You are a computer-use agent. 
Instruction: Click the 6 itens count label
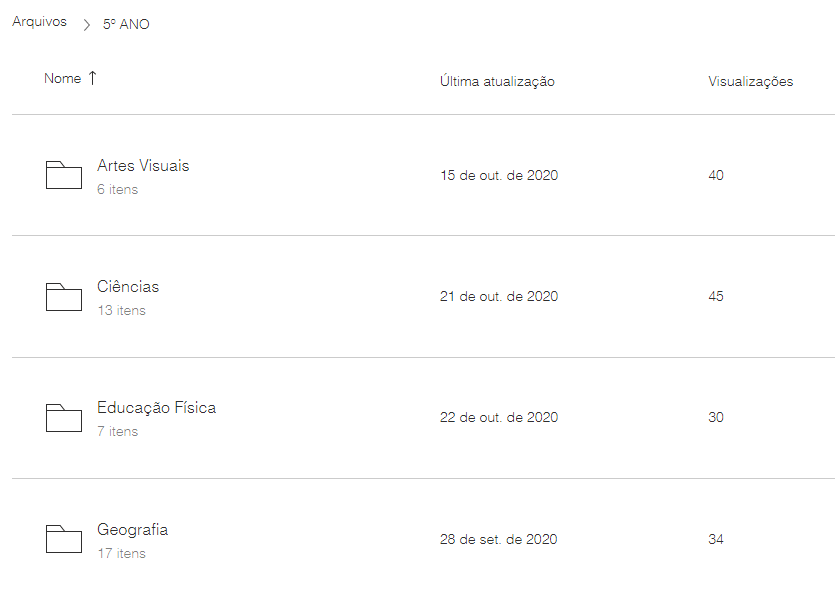point(118,190)
